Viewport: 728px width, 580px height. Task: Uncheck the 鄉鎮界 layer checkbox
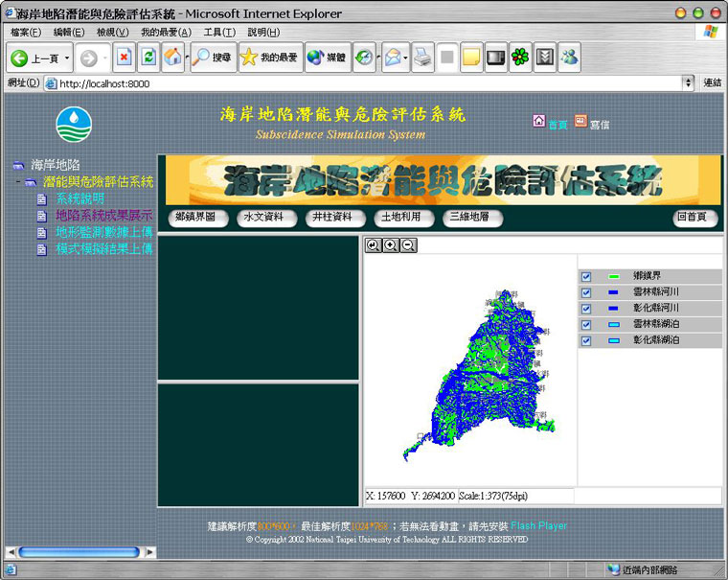click(x=586, y=277)
